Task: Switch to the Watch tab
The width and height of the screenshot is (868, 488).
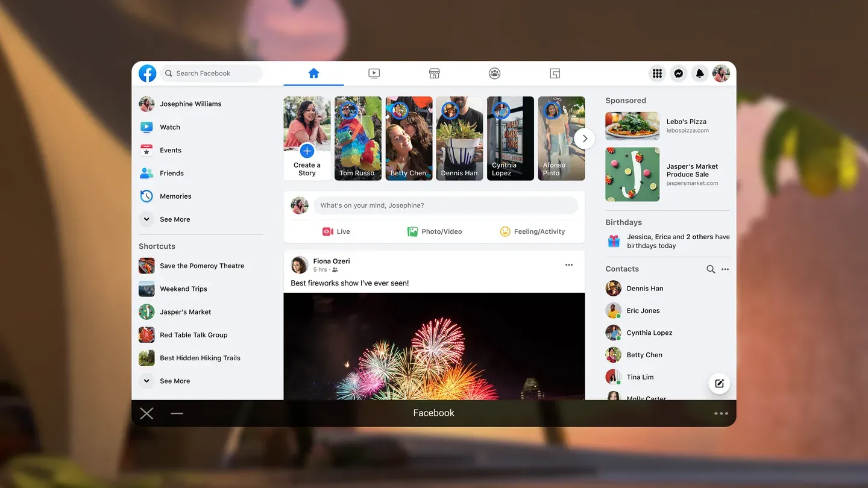Action: pyautogui.click(x=374, y=73)
